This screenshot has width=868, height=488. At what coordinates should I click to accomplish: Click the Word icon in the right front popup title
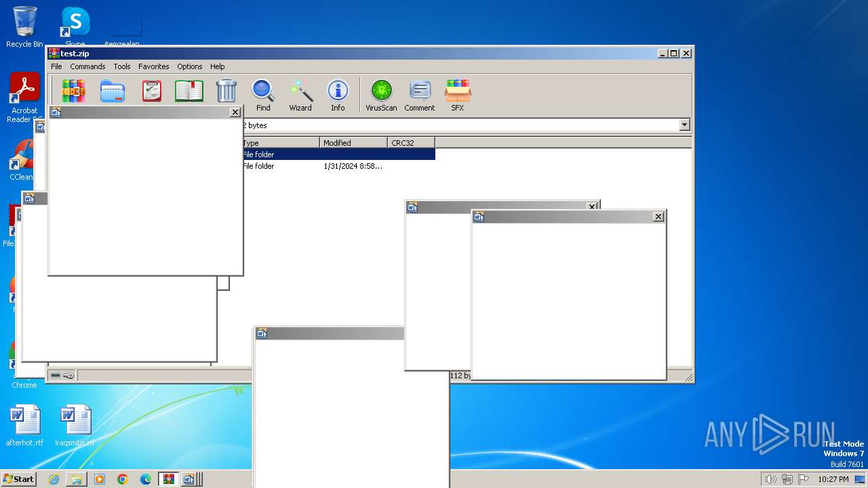pos(479,217)
